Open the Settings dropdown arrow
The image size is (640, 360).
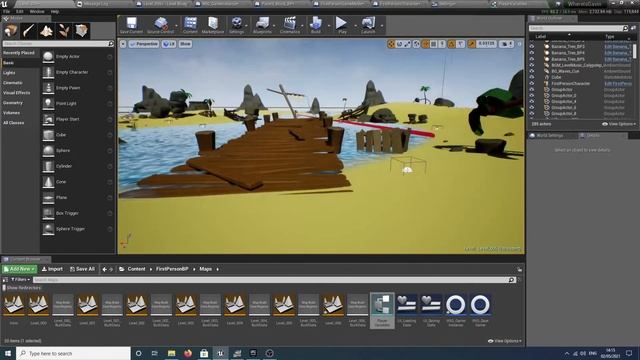click(246, 25)
